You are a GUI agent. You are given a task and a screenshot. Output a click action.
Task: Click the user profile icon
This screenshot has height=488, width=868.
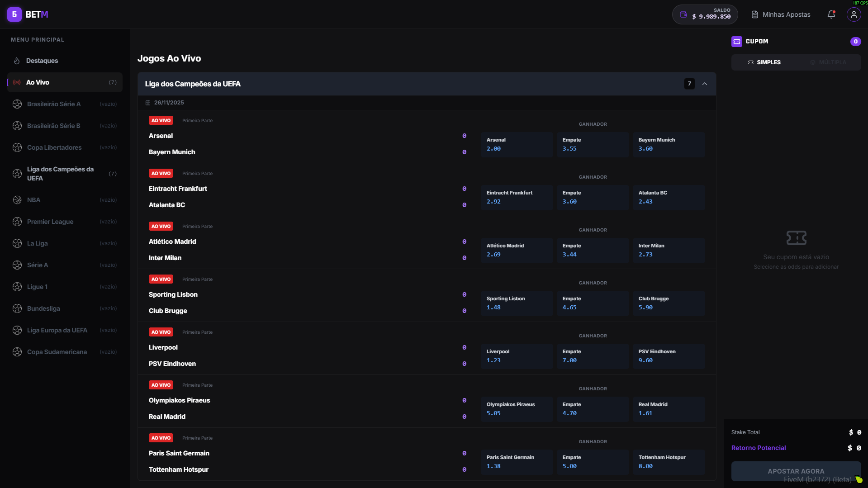click(853, 14)
